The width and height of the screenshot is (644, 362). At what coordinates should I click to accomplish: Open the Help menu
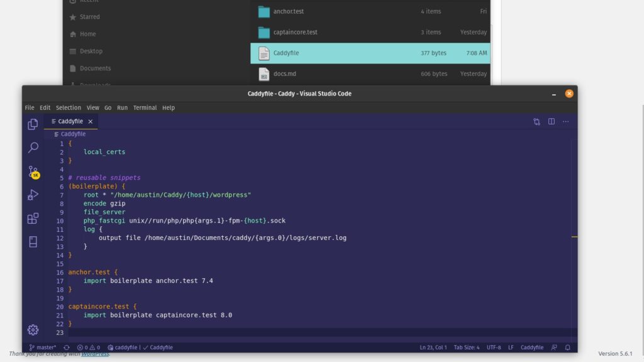coord(169,107)
